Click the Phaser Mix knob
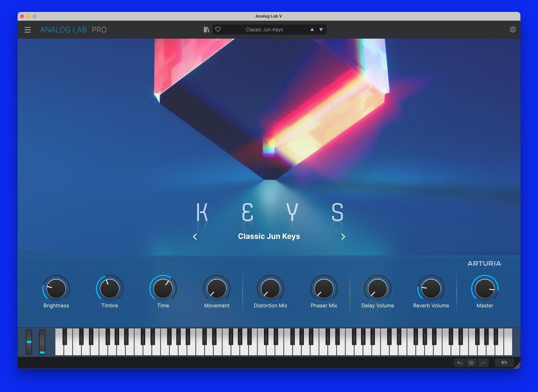Screen dimensions: 538x392 pos(323,288)
